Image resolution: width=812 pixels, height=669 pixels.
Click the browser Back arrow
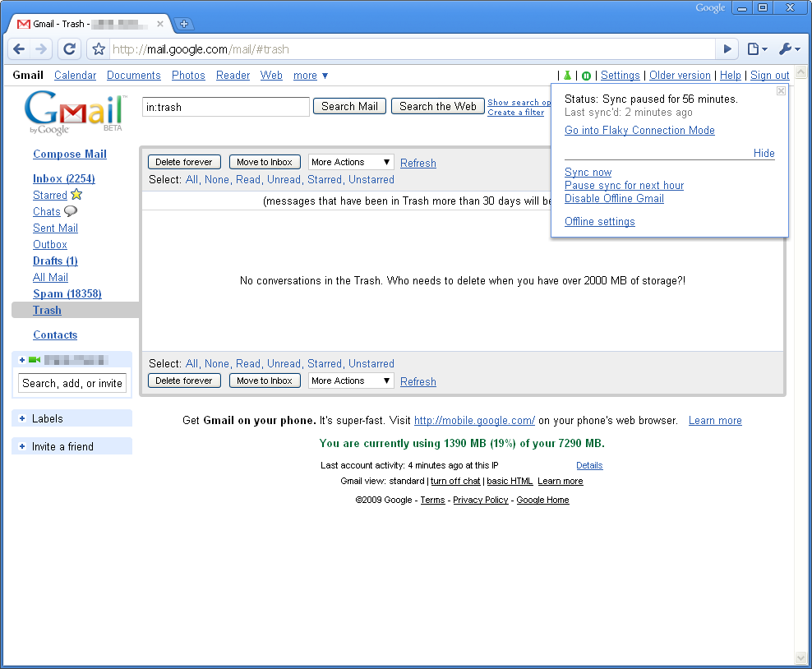coord(19,49)
